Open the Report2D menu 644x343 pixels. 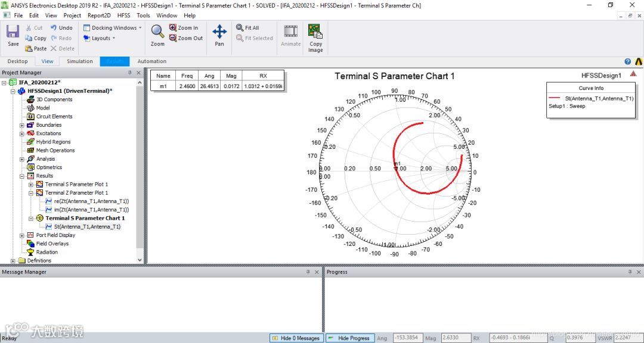pyautogui.click(x=99, y=15)
